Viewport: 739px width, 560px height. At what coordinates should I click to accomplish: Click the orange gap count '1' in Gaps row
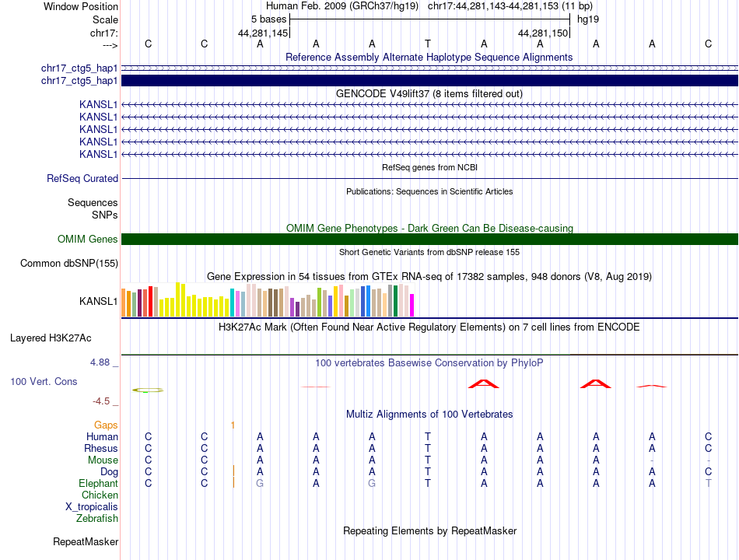[233, 425]
